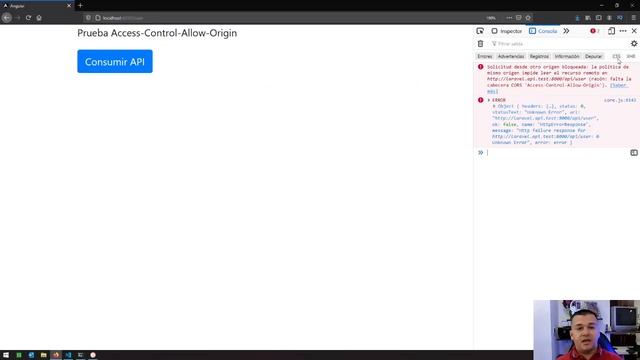640x360 pixels.
Task: Open console settings gear
Action: click(x=634, y=44)
